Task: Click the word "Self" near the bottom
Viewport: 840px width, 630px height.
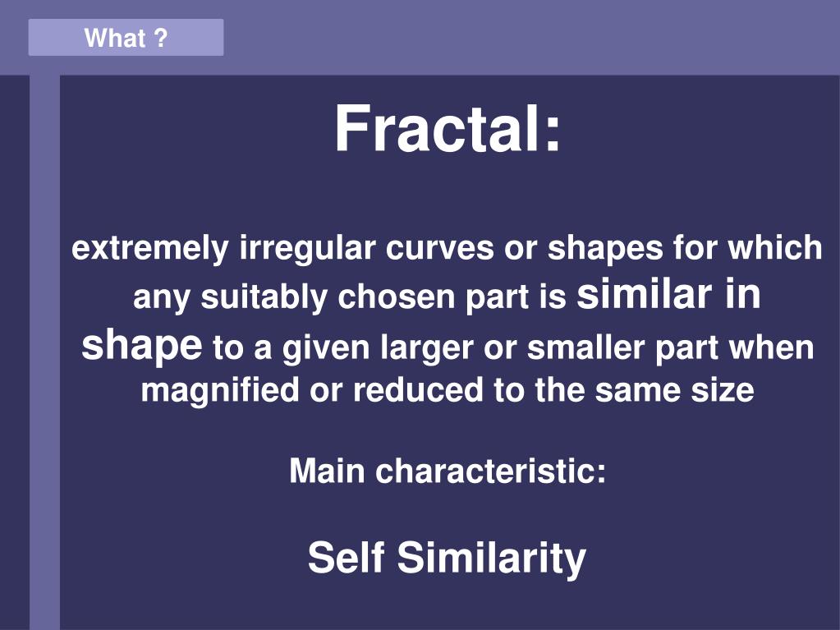Action: pyautogui.click(x=346, y=557)
